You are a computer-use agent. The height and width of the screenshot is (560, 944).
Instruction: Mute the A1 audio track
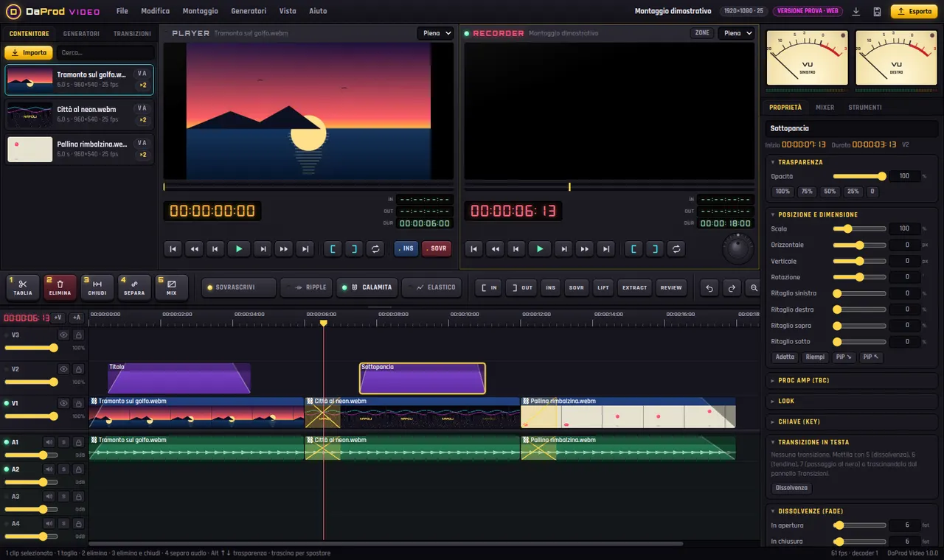(x=49, y=442)
